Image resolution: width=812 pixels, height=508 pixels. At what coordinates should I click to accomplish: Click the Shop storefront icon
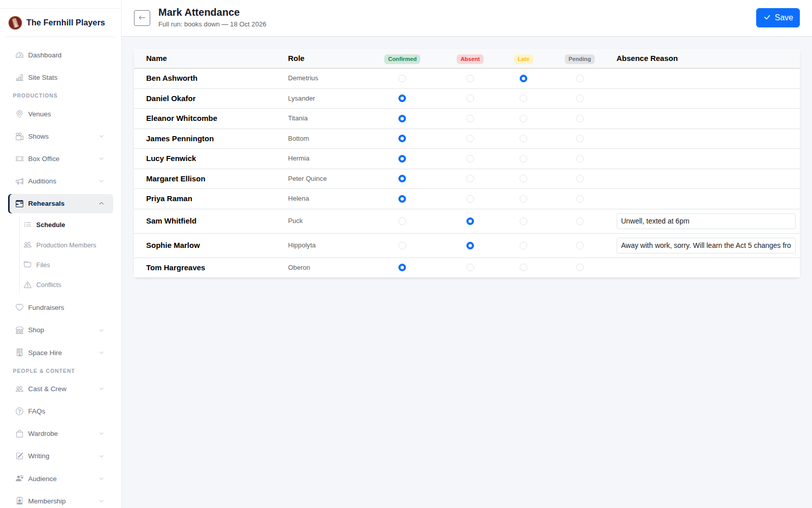click(x=20, y=330)
